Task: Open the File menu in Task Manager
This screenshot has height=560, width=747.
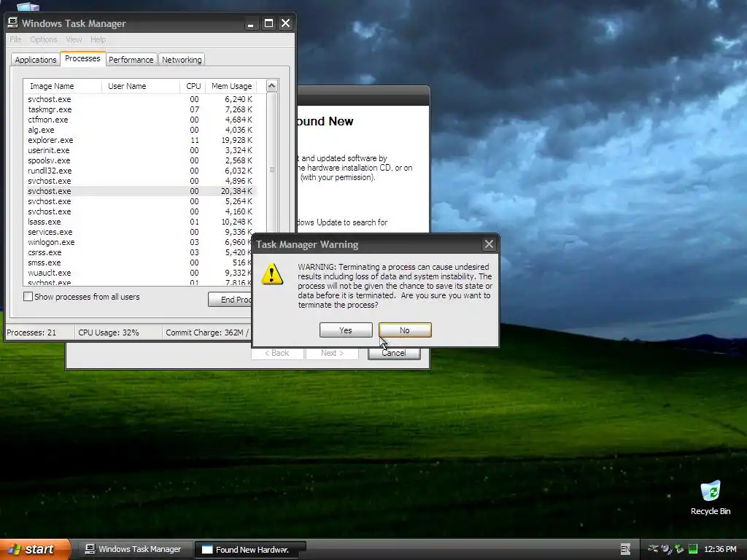Action: (15, 39)
